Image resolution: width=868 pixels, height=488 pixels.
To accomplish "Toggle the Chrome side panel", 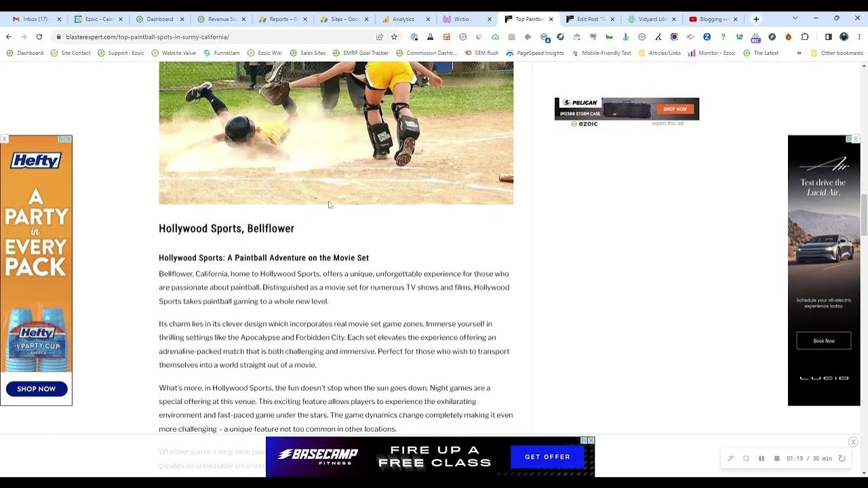I will pyautogui.click(x=828, y=37).
